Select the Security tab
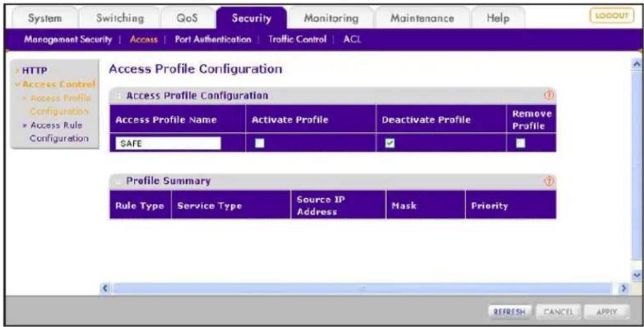This screenshot has width=644, height=327. coord(251,18)
